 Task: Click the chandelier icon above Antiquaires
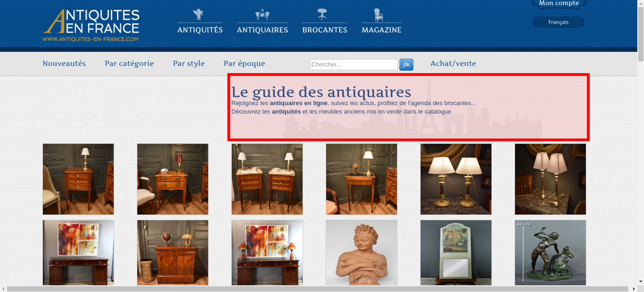pos(262,14)
